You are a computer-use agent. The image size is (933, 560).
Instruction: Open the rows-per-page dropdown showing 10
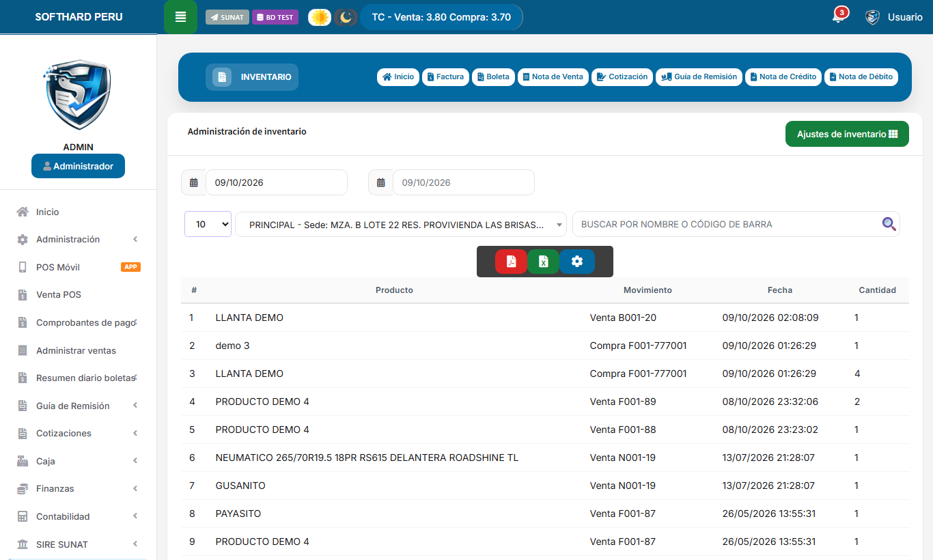click(x=208, y=224)
